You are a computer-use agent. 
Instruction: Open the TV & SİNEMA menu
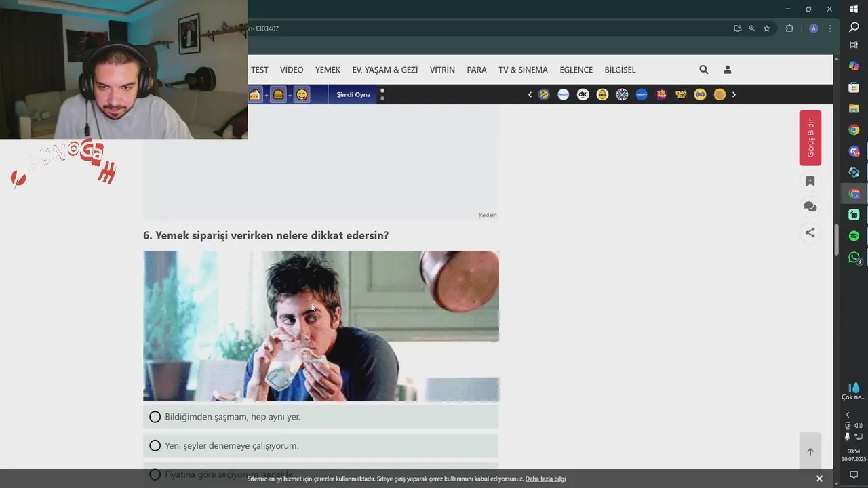click(523, 70)
